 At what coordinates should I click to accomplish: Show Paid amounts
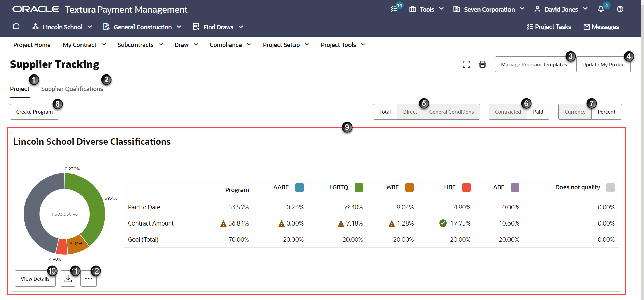coord(538,112)
